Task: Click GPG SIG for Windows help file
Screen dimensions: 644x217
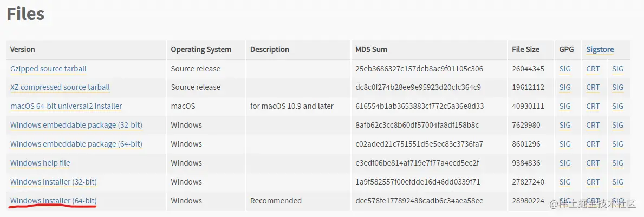Action: click(x=565, y=163)
